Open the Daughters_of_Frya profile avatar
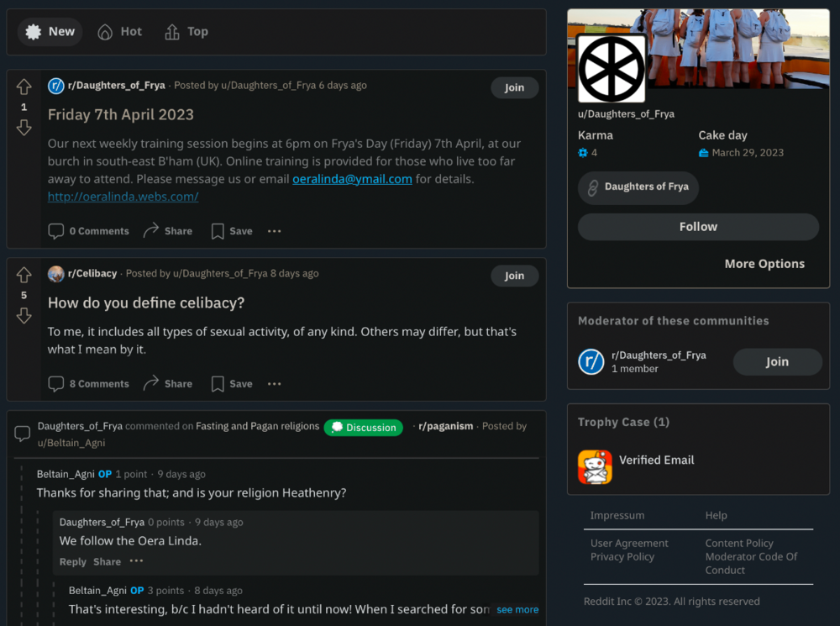 pos(612,68)
